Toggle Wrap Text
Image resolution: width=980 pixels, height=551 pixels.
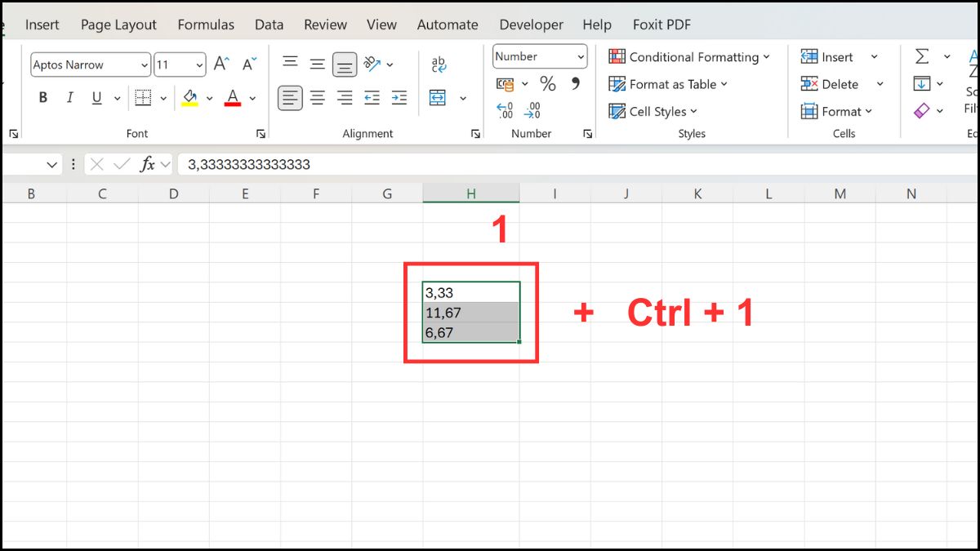tap(439, 64)
